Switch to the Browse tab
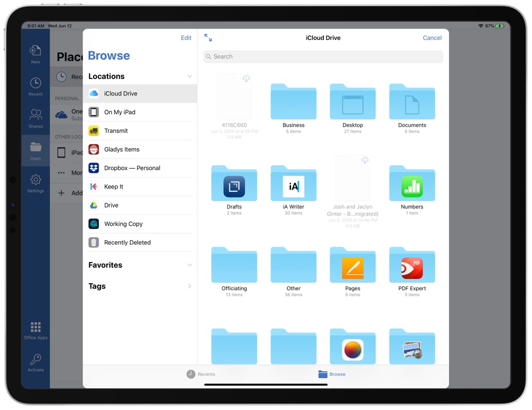The image size is (532, 410). (x=332, y=374)
